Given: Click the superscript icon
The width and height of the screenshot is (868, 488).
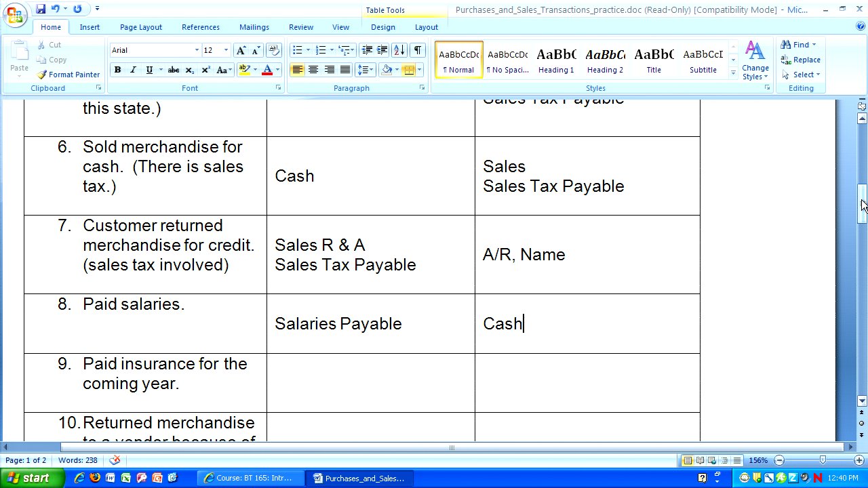Looking at the screenshot, I should [205, 70].
